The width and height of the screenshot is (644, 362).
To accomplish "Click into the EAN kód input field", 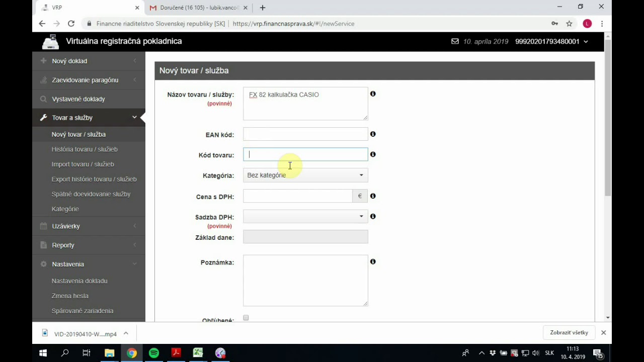I will pyautogui.click(x=305, y=134).
